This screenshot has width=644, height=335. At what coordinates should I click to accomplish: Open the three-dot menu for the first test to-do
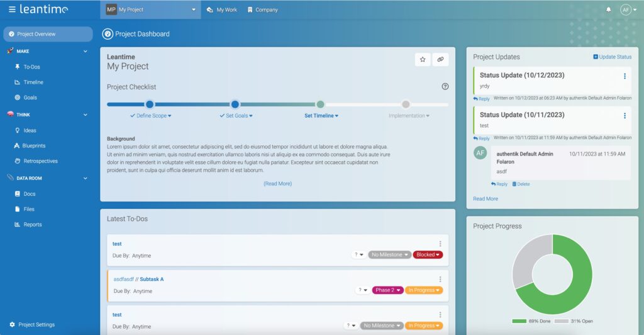click(x=440, y=244)
